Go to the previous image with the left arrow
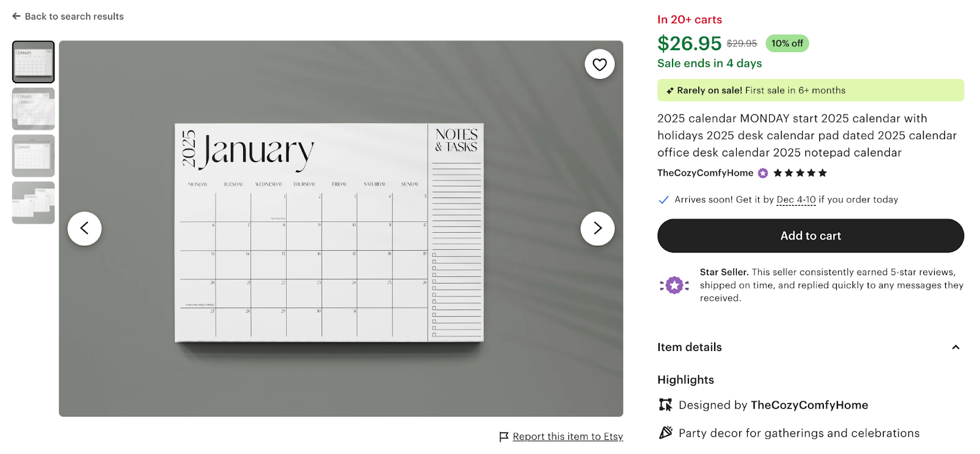Screen dimensions: 980x454 tap(85, 228)
